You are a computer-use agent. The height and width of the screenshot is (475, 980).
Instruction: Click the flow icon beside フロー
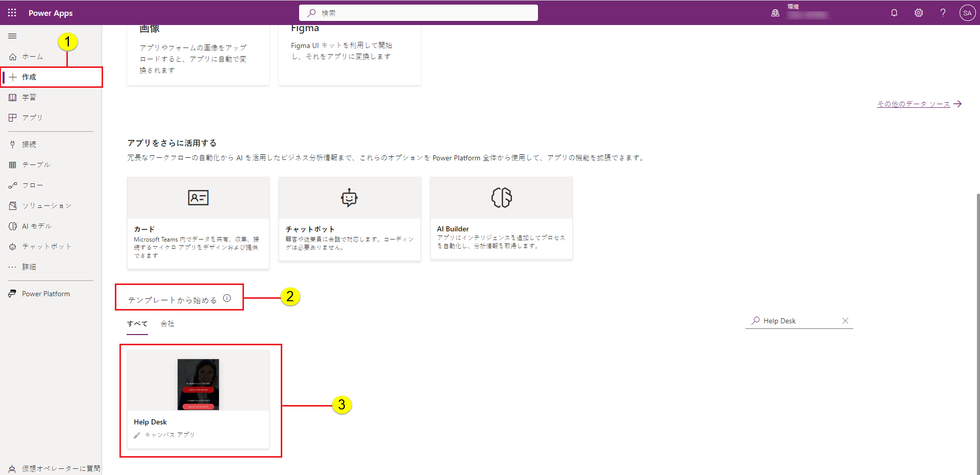tap(13, 185)
